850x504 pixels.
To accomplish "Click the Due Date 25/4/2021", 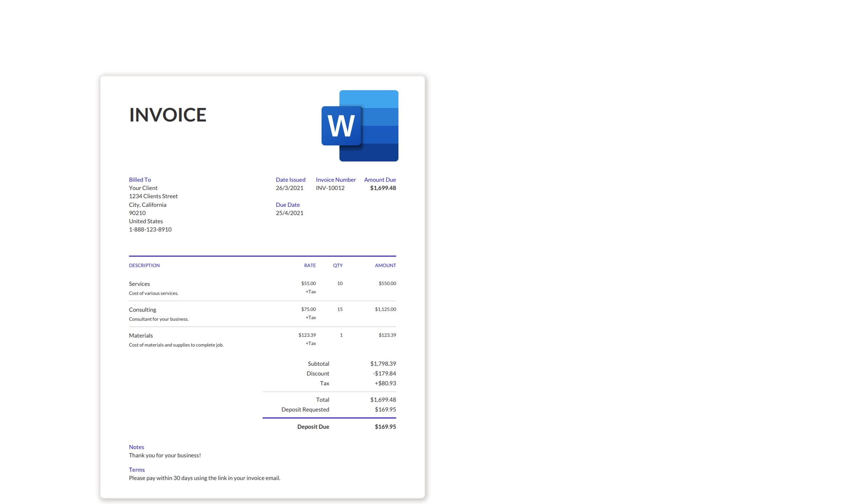I will [289, 213].
